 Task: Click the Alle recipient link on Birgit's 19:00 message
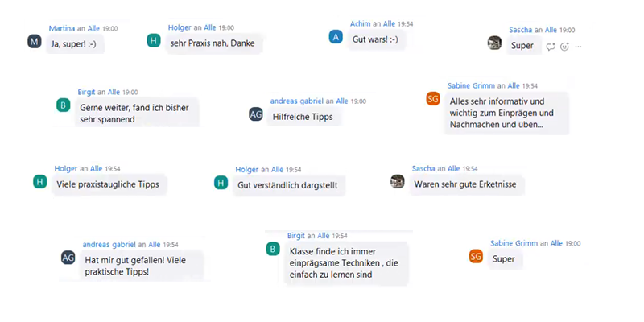coord(114,92)
